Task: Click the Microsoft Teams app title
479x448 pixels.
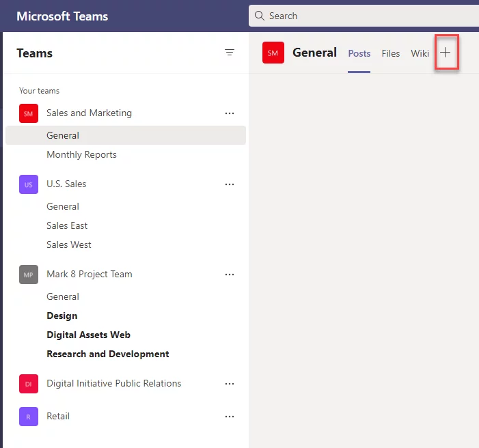Action: click(62, 16)
